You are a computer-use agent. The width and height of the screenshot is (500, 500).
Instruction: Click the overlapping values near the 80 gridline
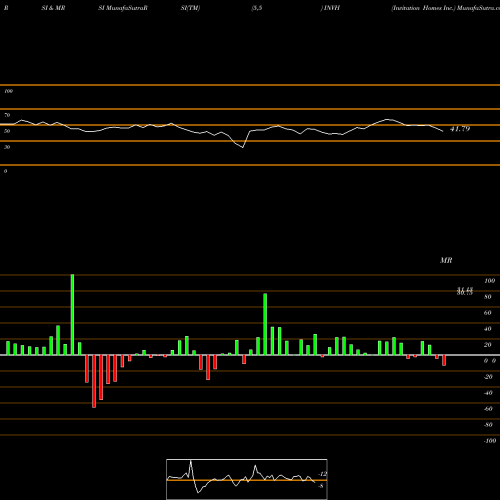[465, 291]
